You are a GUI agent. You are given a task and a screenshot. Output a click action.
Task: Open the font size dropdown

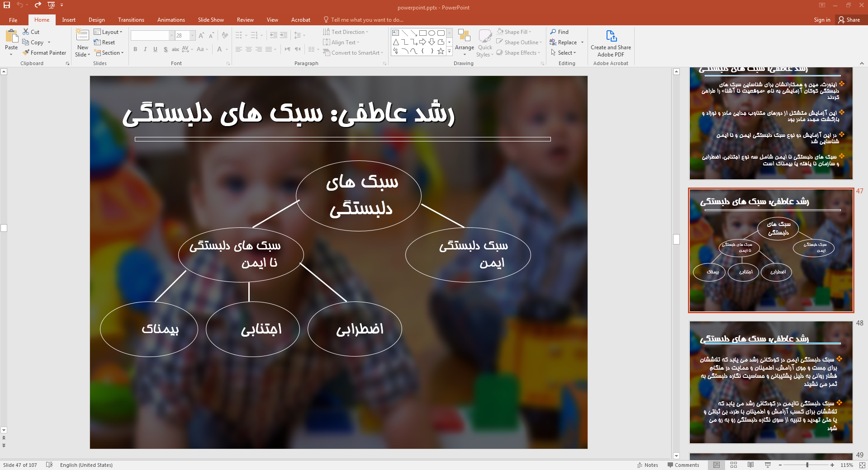193,35
